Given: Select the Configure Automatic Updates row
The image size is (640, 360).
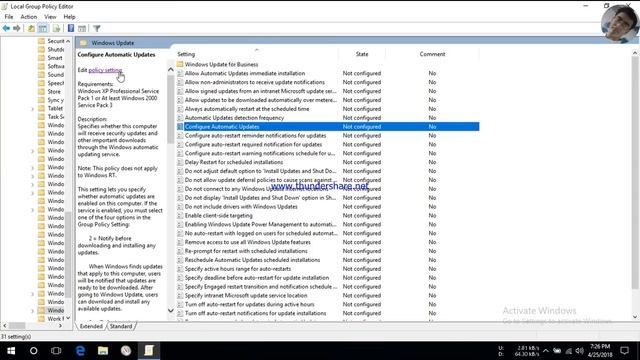Looking at the screenshot, I should click(x=328, y=127).
